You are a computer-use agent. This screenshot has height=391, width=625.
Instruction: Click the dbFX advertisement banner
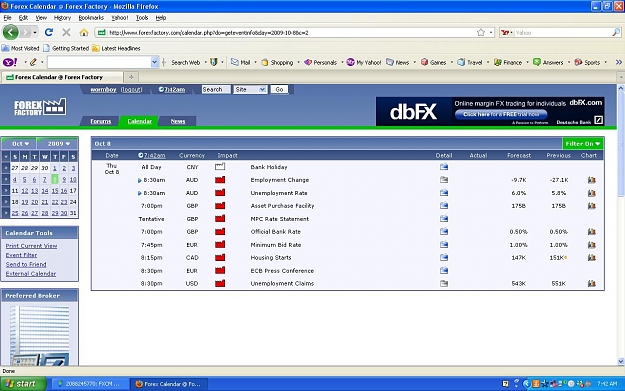(x=490, y=112)
